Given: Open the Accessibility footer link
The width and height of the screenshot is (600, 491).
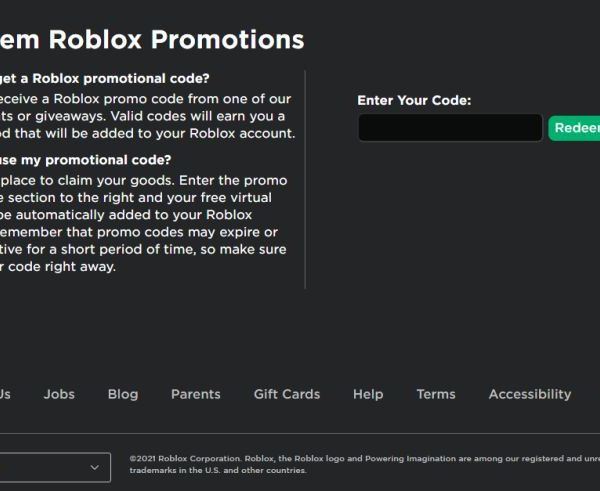Looking at the screenshot, I should [x=530, y=394].
